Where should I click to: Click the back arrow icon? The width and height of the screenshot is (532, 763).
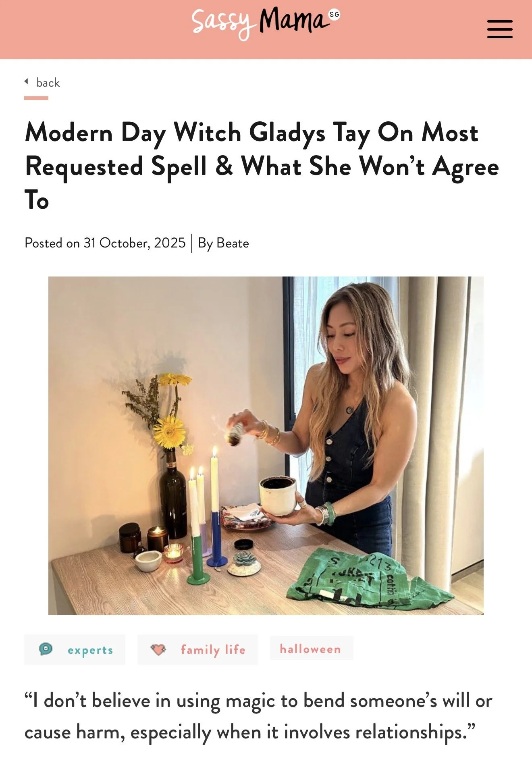tap(26, 81)
